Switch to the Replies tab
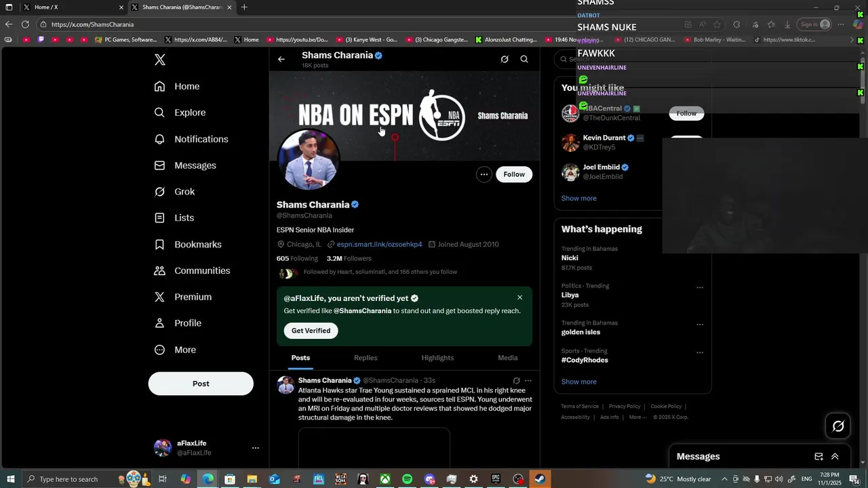The height and width of the screenshot is (488, 868). (x=366, y=358)
